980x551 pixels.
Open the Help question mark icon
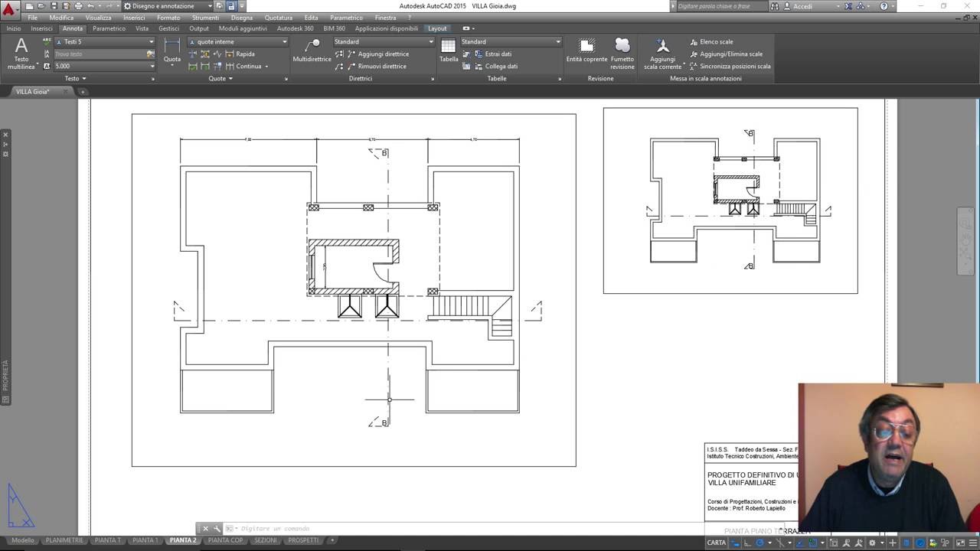(884, 6)
